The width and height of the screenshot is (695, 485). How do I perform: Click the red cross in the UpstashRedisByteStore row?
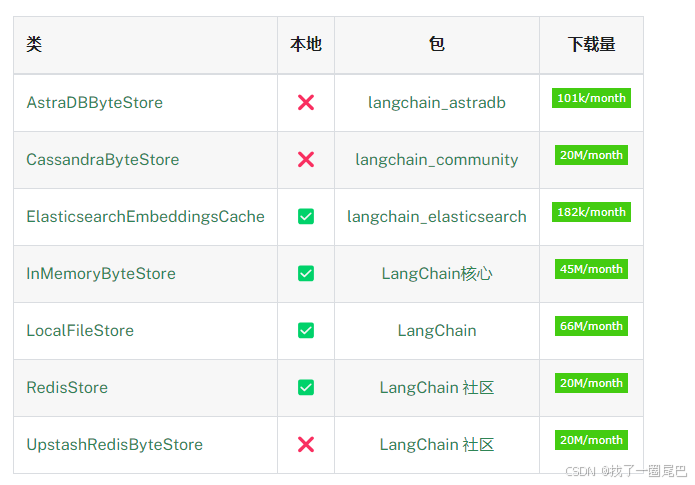[306, 444]
